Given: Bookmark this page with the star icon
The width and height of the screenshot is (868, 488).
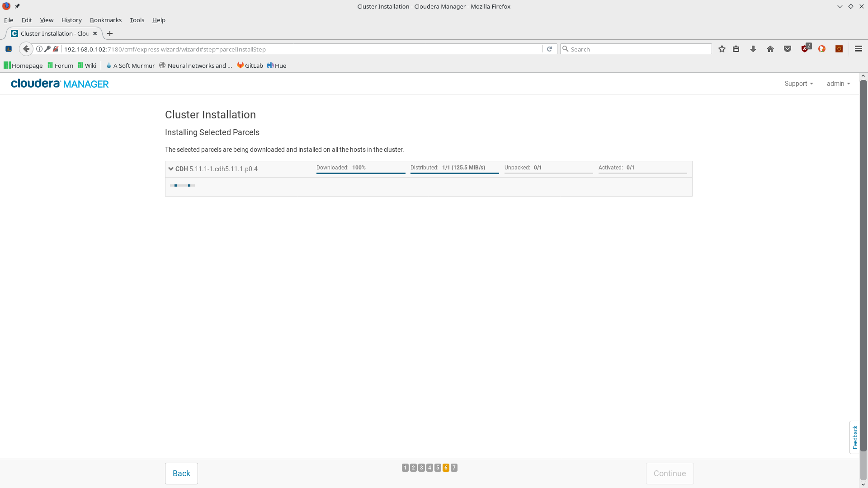Looking at the screenshot, I should coord(722,49).
